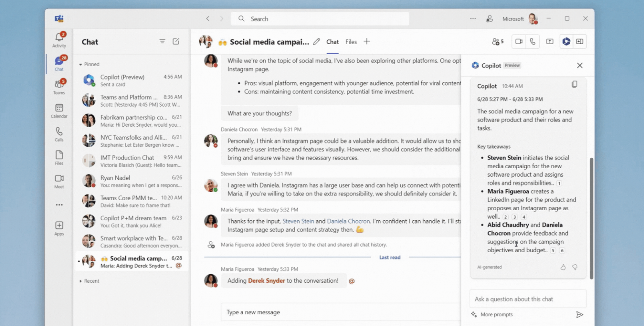This screenshot has width=644, height=326.
Task: Start a video call in this chat
Action: click(x=518, y=41)
